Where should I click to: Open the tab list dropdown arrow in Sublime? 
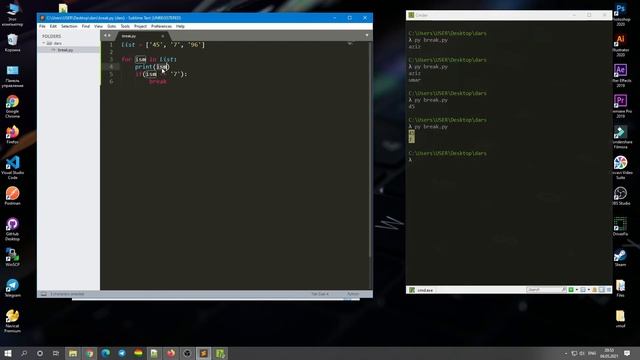[367, 36]
